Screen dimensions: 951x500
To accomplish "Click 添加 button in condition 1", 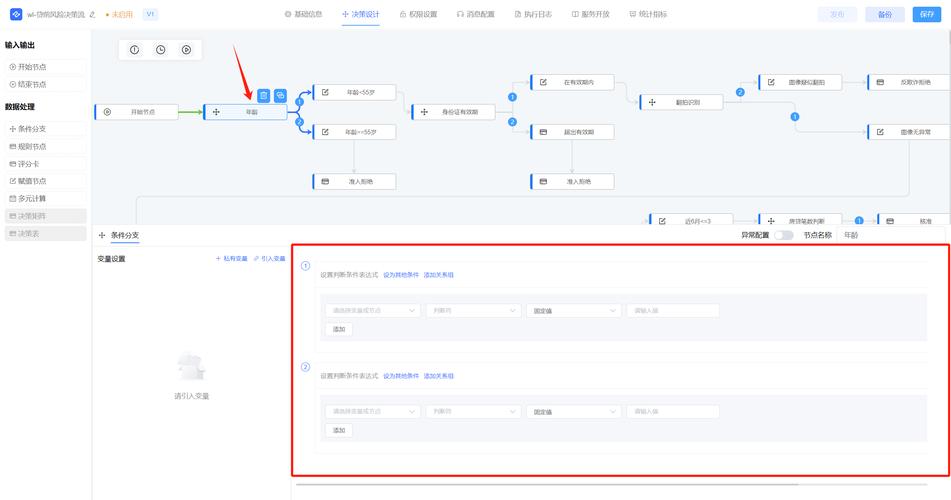I will click(x=339, y=329).
